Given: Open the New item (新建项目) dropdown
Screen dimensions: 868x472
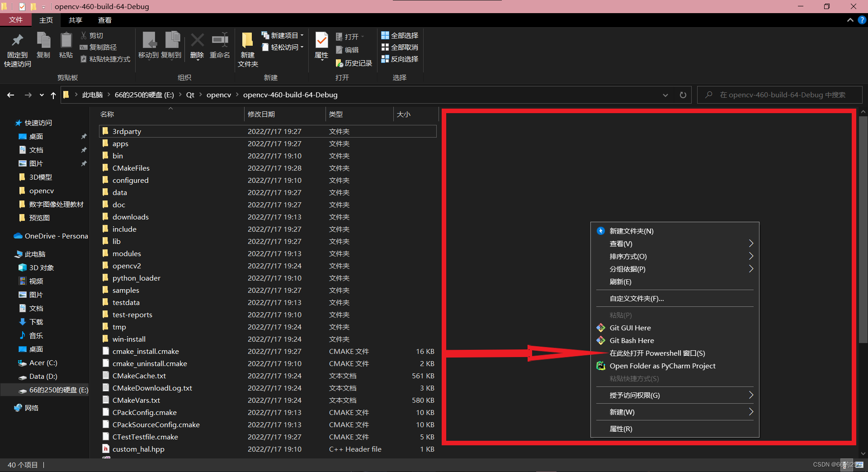Looking at the screenshot, I should pyautogui.click(x=283, y=35).
